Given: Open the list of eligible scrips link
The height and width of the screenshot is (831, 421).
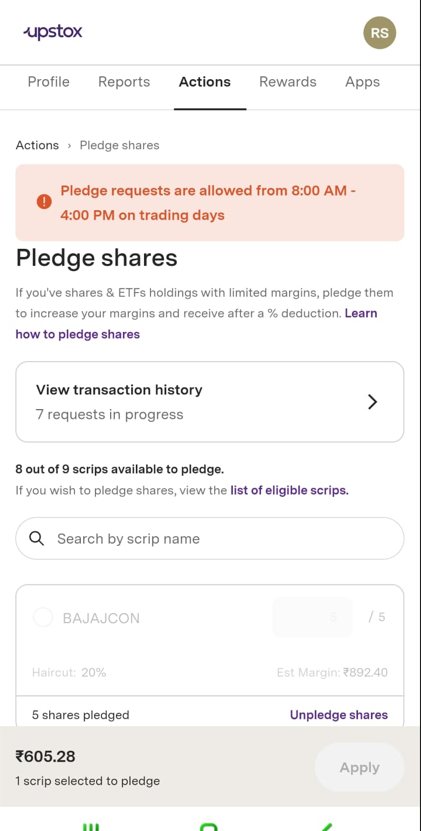Looking at the screenshot, I should [290, 490].
